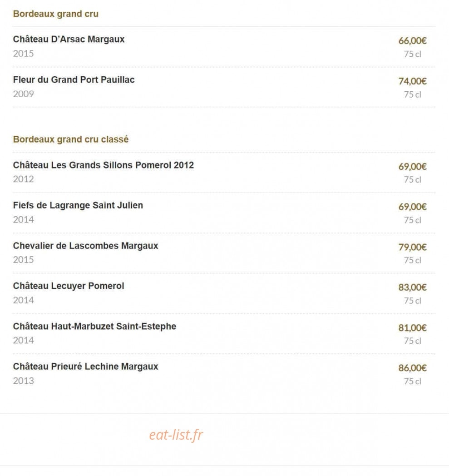Open the eat-list.fr link

(x=176, y=435)
